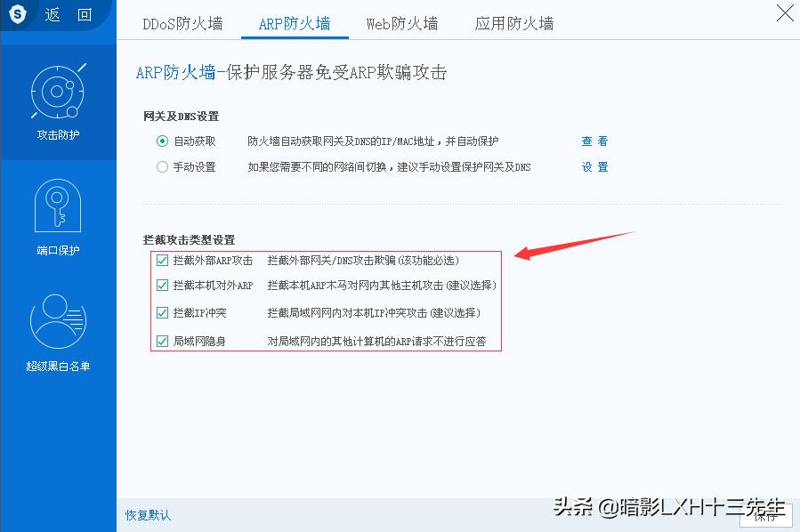Disable 局域网隐身 stealth mode
The width and height of the screenshot is (800, 532).
162,340
